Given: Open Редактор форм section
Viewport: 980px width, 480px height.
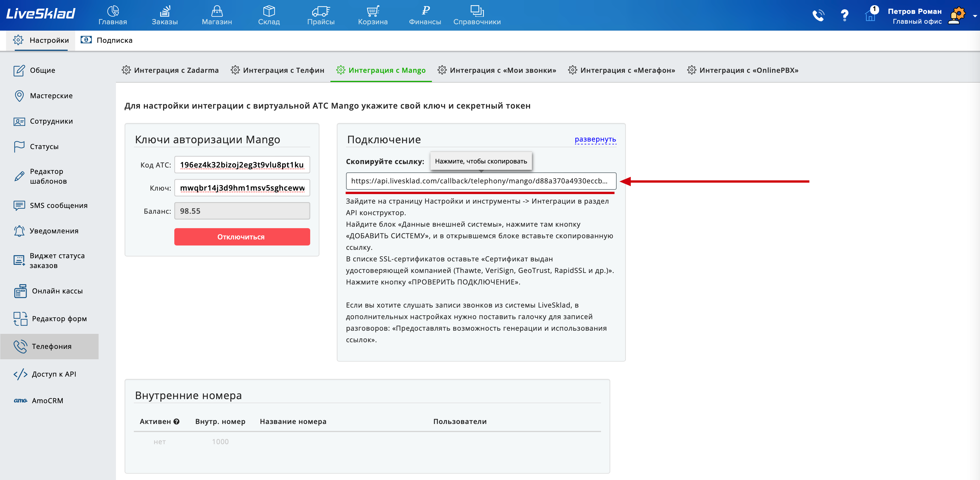Looking at the screenshot, I should pos(50,319).
